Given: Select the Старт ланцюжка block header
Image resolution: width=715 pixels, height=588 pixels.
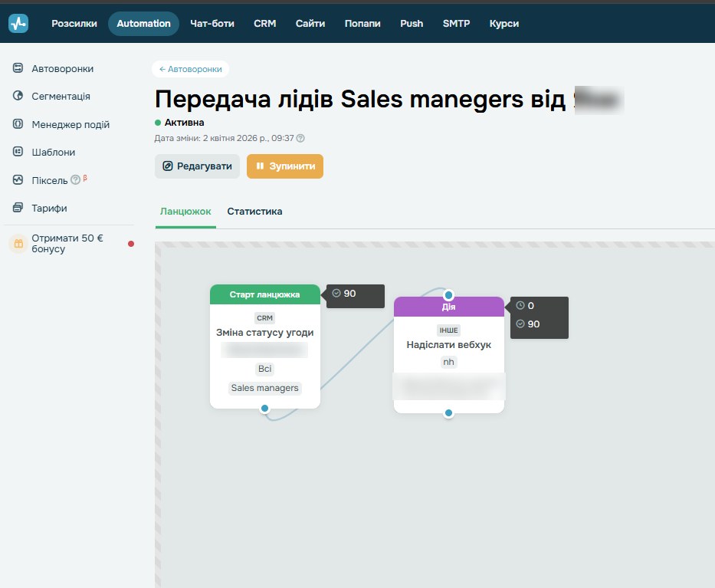Looking at the screenshot, I should 265,294.
